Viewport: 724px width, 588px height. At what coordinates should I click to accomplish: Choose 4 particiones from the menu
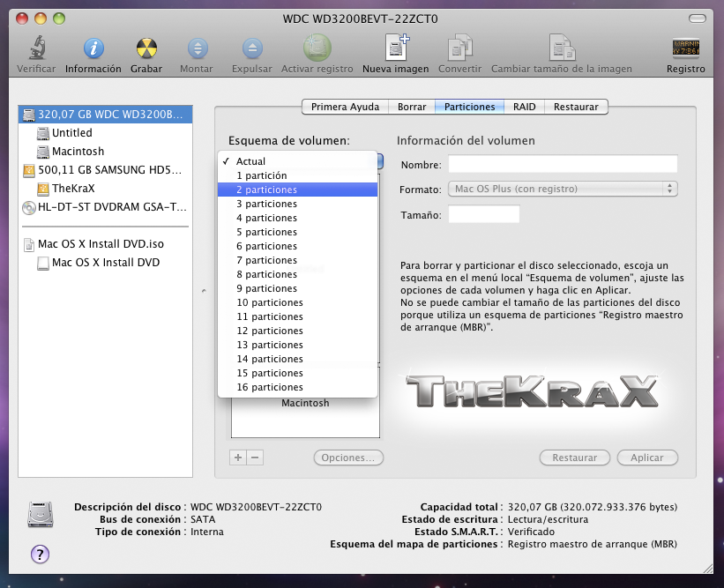coord(297,218)
